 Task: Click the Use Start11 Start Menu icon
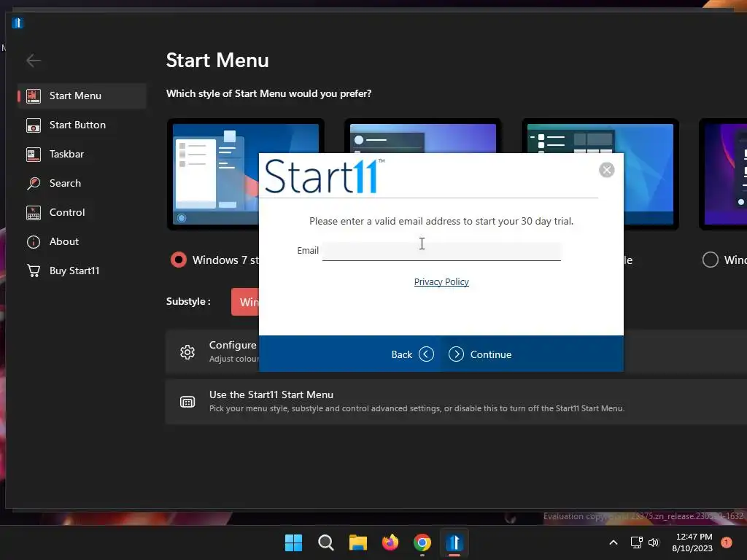point(187,402)
